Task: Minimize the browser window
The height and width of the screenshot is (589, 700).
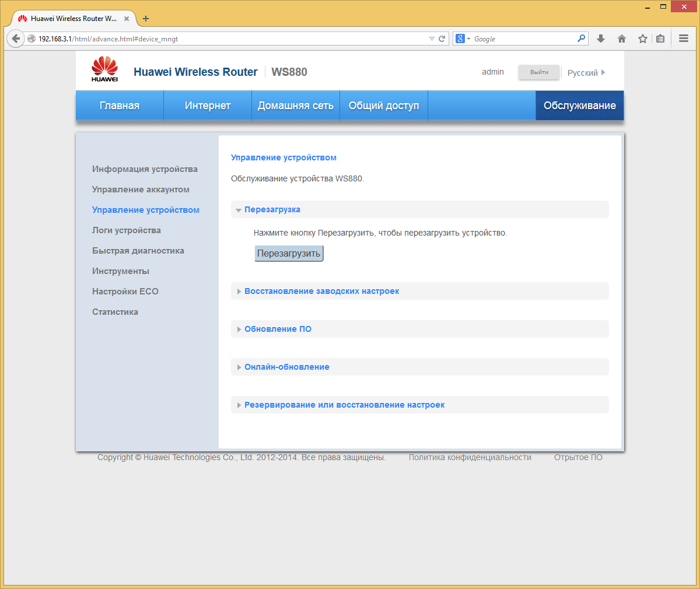Action: (647, 7)
